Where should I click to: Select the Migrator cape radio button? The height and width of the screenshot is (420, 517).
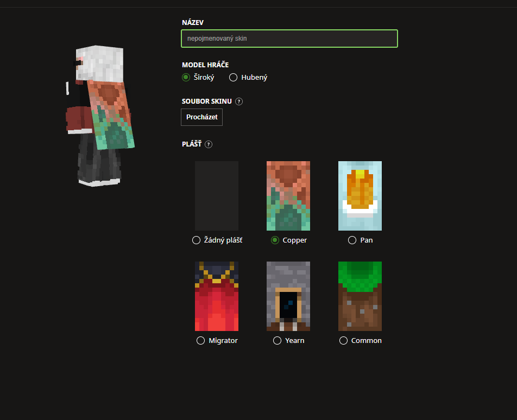pyautogui.click(x=200, y=341)
